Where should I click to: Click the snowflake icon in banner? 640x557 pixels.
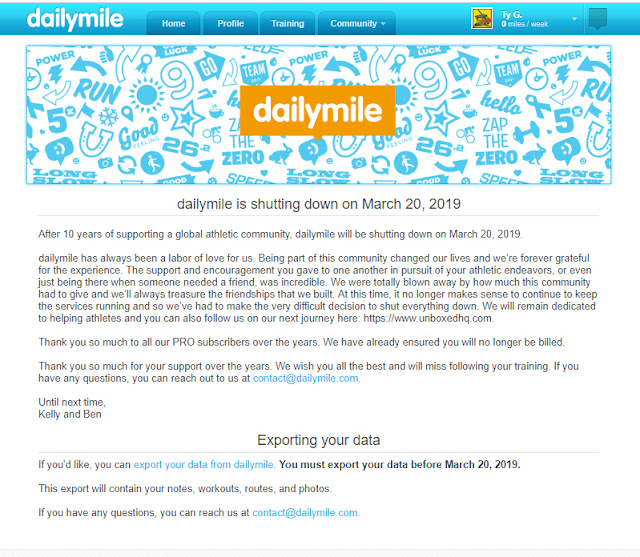[x=108, y=117]
